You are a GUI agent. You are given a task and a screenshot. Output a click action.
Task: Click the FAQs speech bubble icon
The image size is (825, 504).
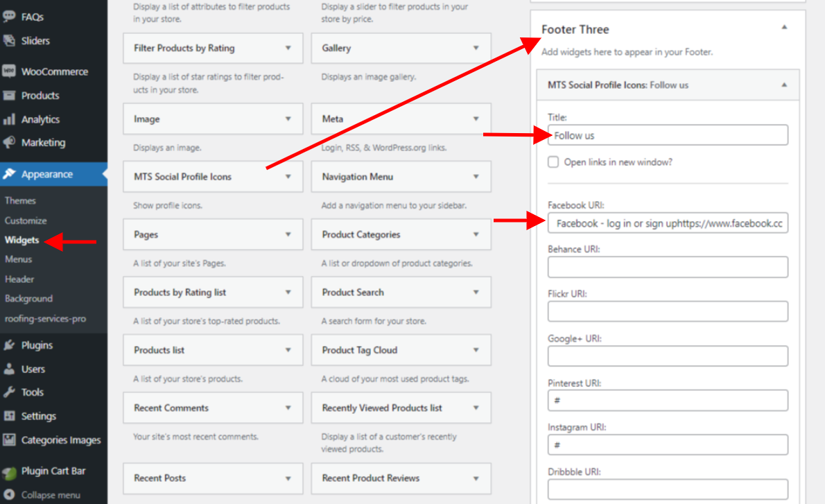(x=9, y=17)
